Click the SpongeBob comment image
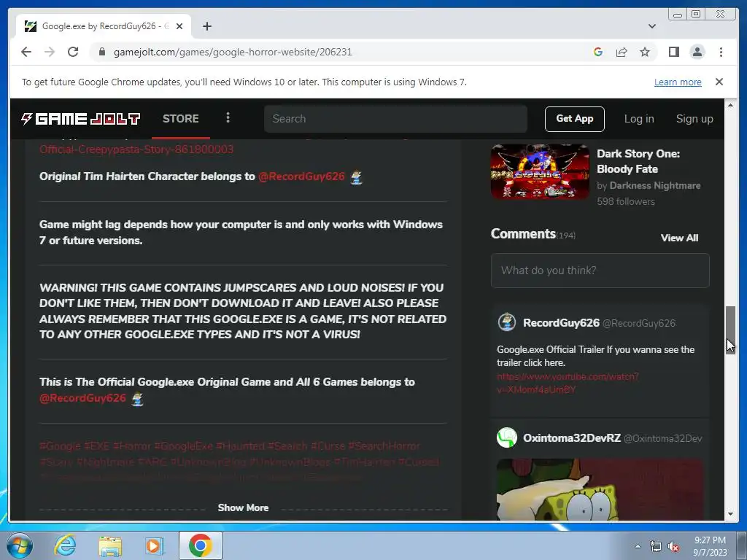This screenshot has height=560, width=747. click(x=600, y=489)
